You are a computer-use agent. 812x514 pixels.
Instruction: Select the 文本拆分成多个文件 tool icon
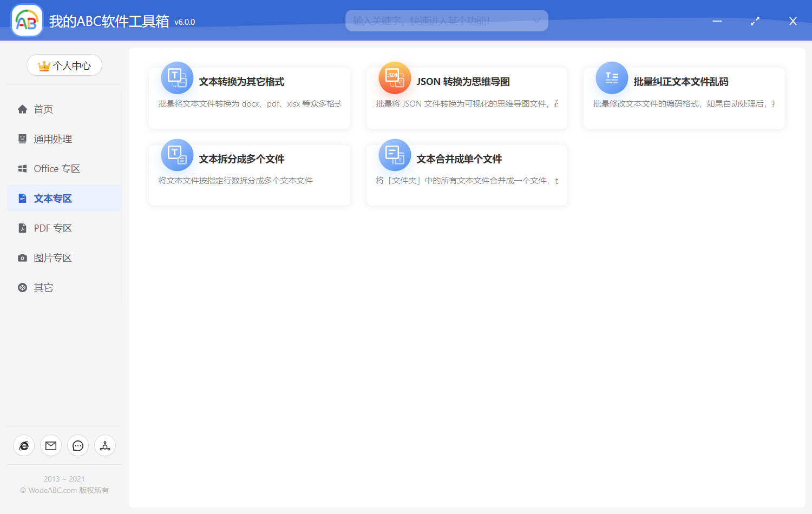[x=176, y=155]
